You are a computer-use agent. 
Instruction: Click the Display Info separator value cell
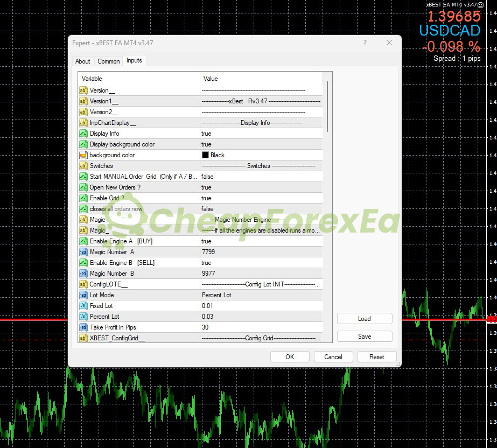pos(261,123)
